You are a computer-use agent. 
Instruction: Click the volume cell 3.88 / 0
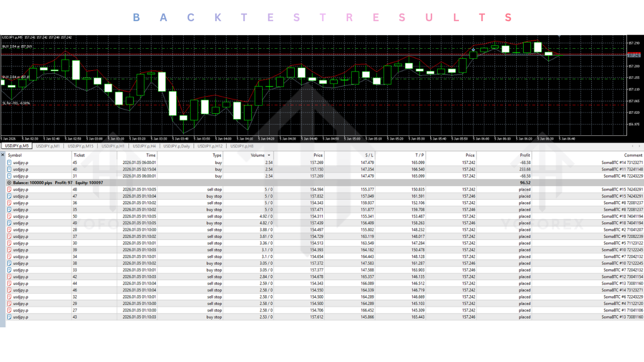265,230
